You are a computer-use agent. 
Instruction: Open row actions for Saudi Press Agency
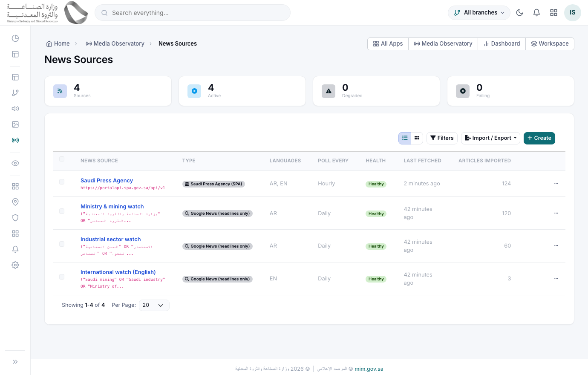point(556,183)
